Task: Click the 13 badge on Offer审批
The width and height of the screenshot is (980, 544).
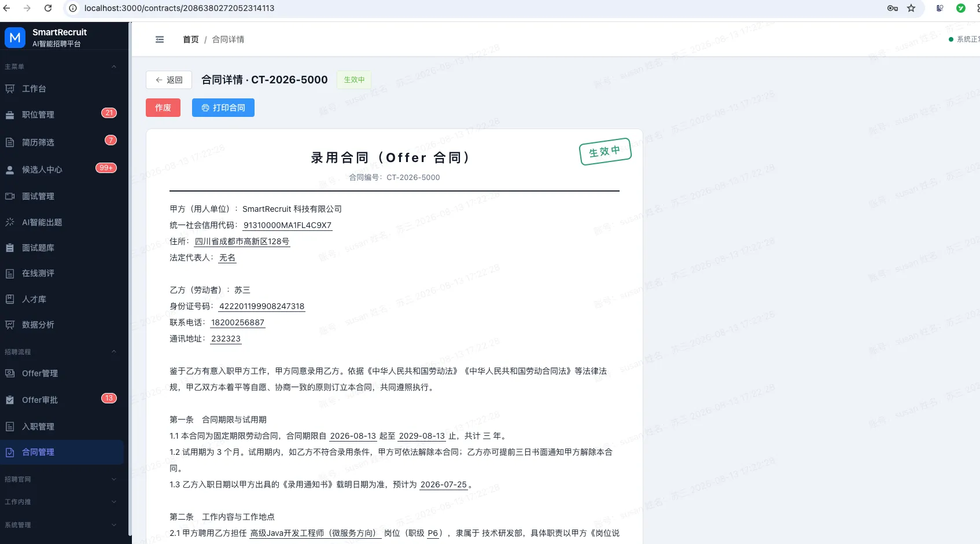Action: (109, 398)
